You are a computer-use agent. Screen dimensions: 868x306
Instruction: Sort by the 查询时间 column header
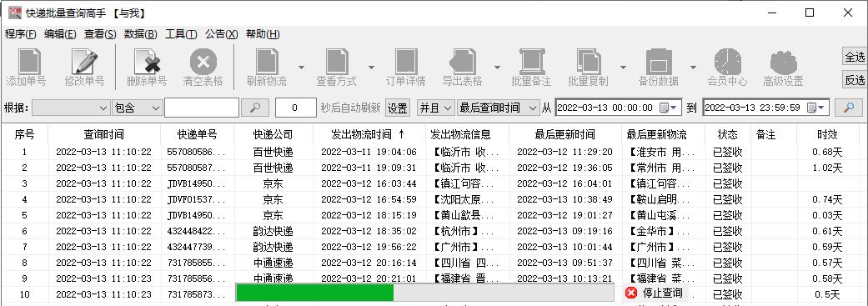pos(104,134)
